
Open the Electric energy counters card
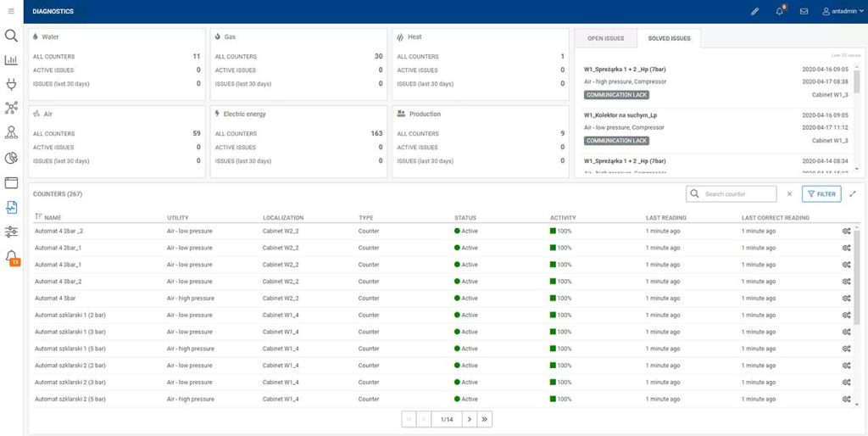click(299, 142)
